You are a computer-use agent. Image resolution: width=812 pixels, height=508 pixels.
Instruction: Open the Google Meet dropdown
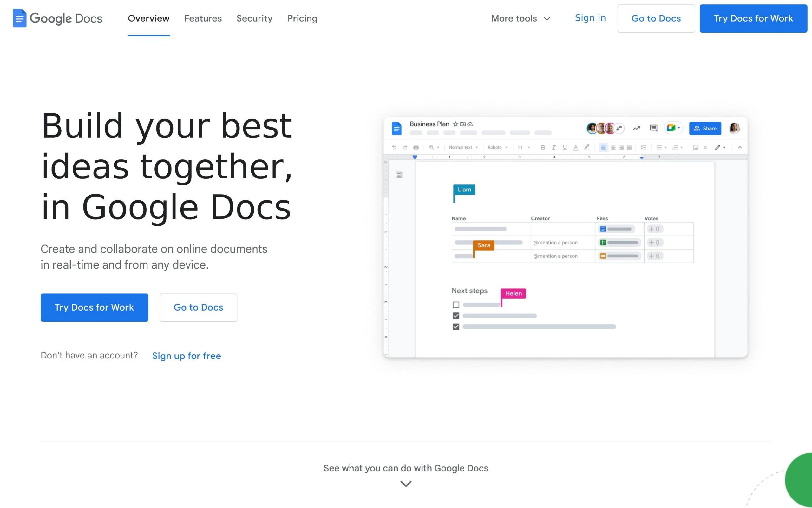point(673,128)
